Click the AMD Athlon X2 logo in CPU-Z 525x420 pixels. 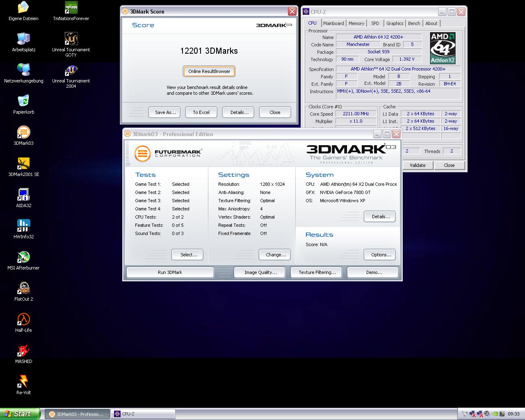tap(443, 48)
